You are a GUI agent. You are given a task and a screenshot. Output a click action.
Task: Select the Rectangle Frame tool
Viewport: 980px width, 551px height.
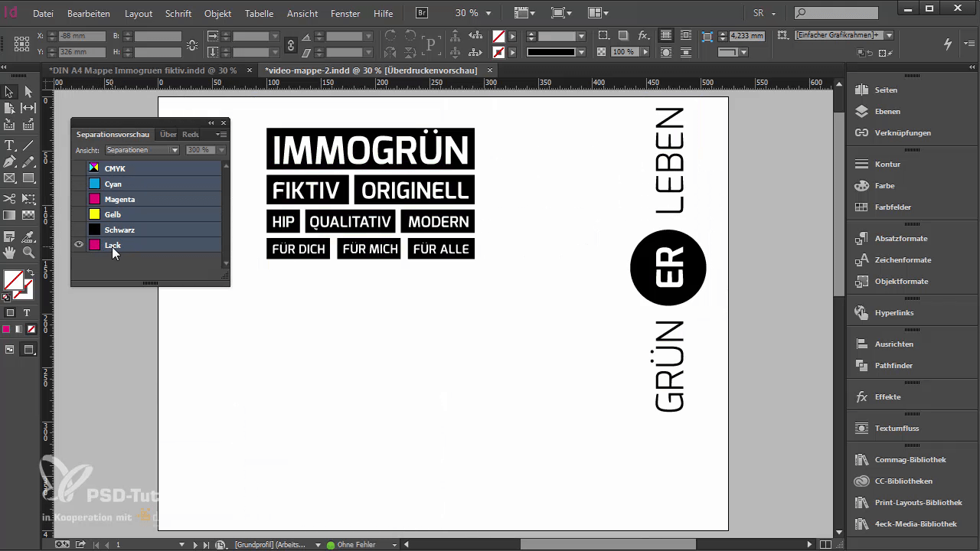tap(9, 178)
